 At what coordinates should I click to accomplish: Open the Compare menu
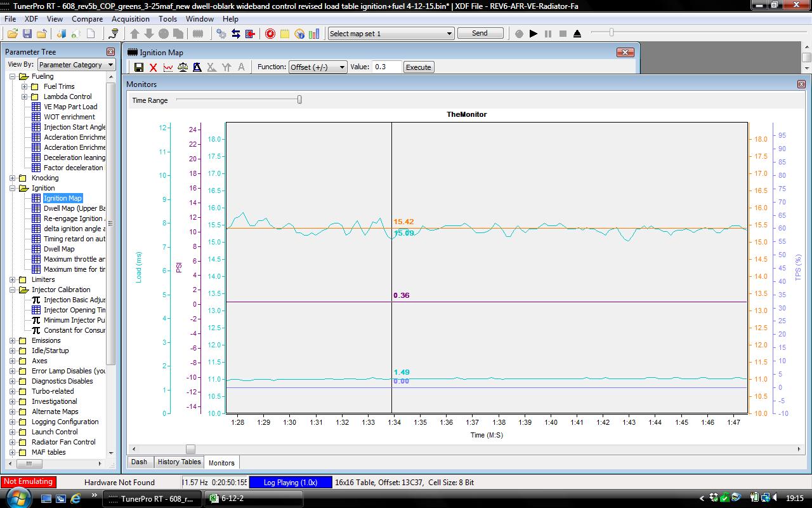(88, 19)
